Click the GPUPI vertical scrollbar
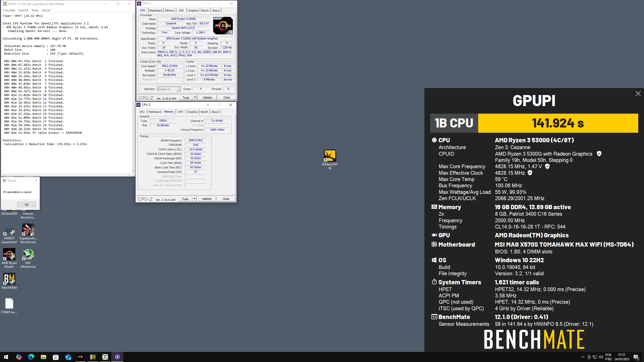644x362 pixels. (134, 93)
